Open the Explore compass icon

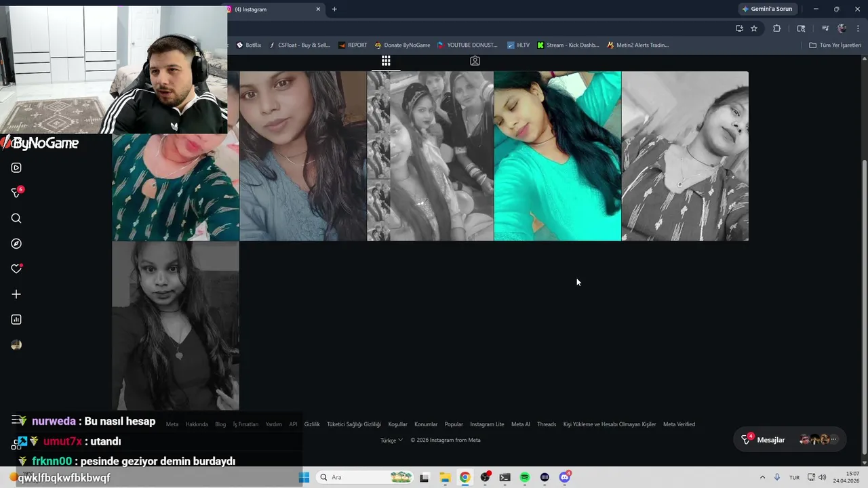16,243
